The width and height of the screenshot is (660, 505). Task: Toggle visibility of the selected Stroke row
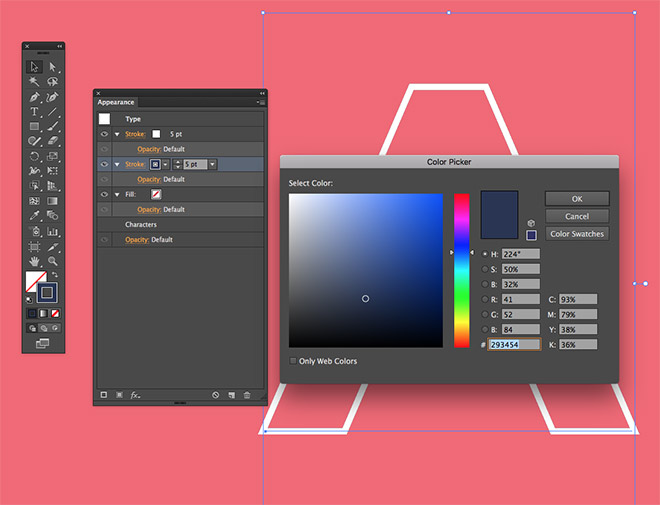tap(104, 164)
